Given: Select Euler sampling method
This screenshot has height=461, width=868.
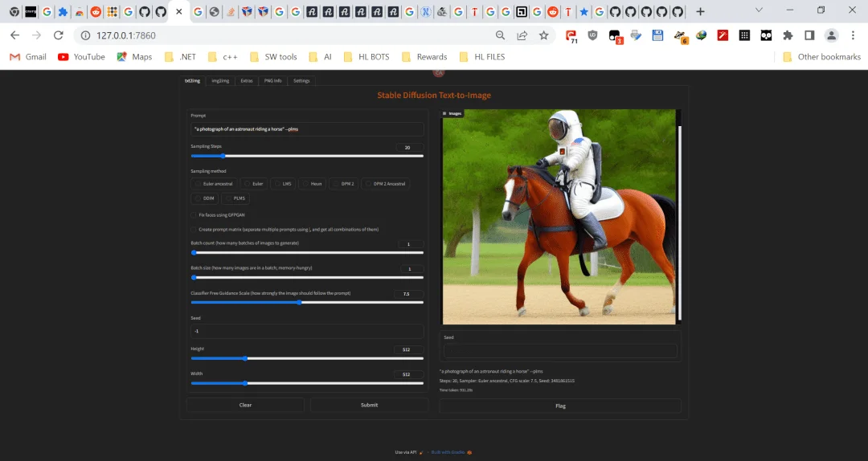Looking at the screenshot, I should click(254, 184).
